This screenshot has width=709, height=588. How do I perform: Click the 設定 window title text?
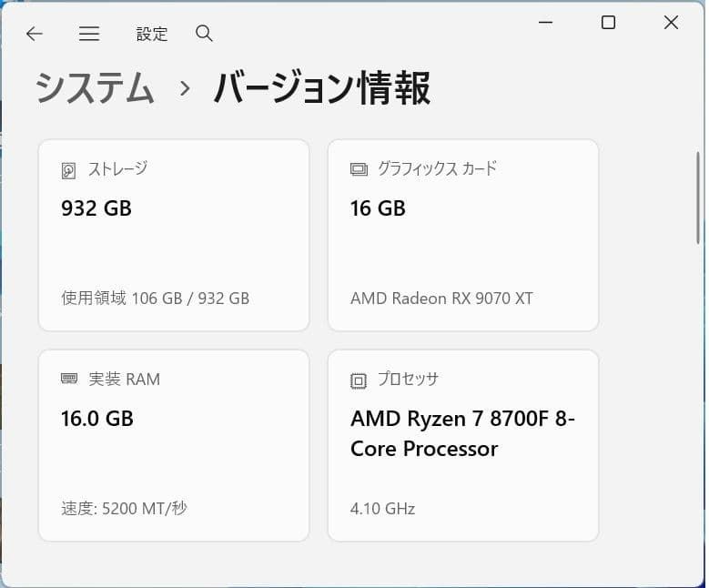tap(152, 34)
